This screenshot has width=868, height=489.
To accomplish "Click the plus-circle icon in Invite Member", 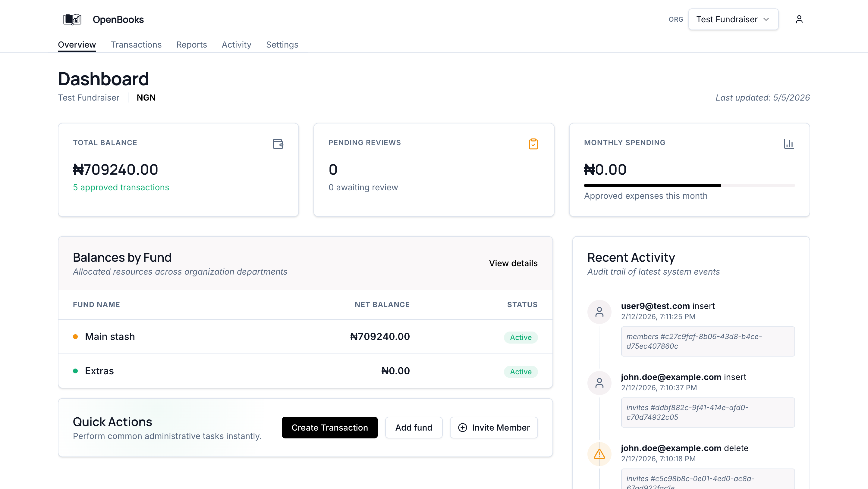I will click(463, 427).
